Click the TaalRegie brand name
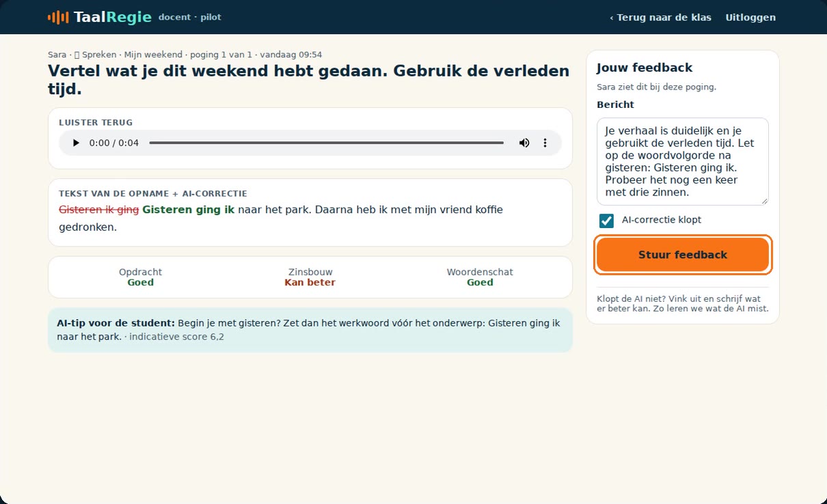Viewport: 827px width, 504px height. click(x=112, y=17)
